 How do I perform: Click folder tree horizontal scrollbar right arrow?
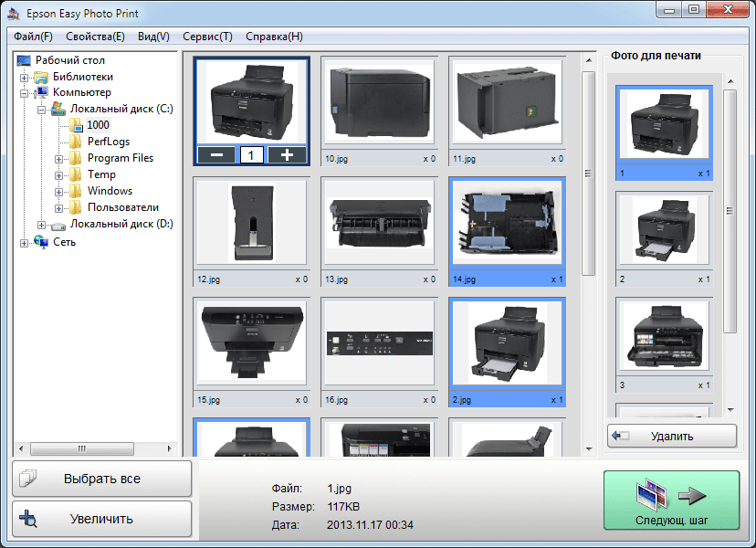click(169, 448)
